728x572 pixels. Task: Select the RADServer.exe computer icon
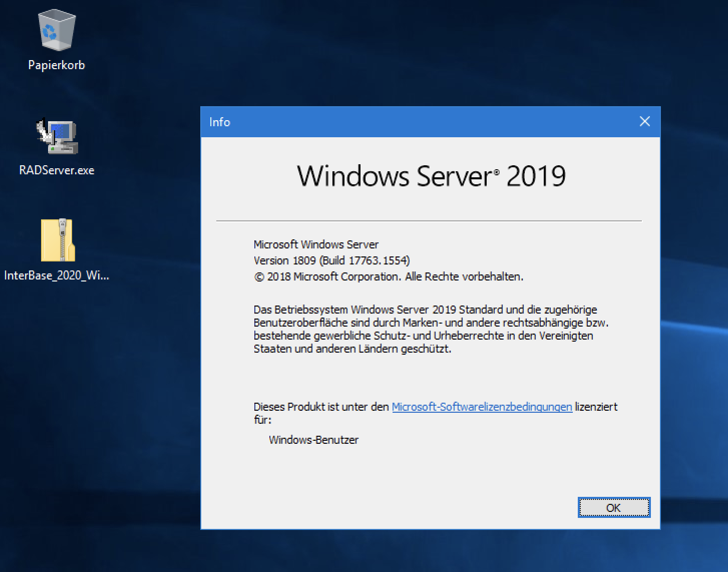coord(57,136)
